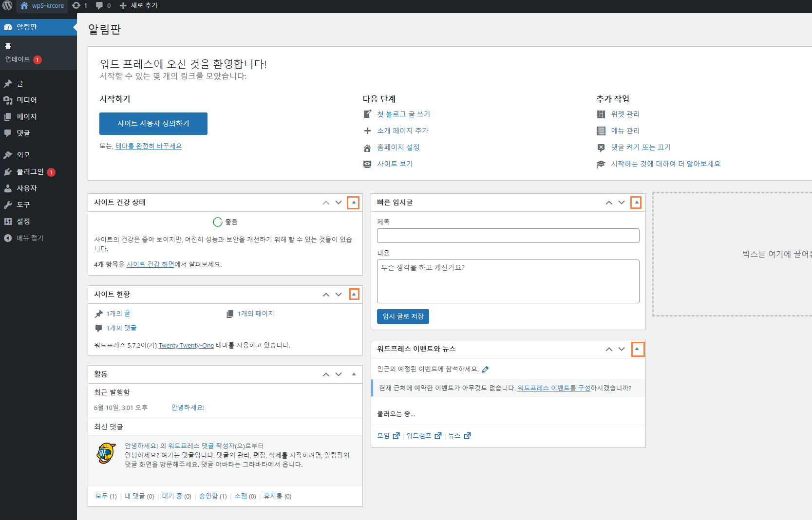Filter comments by 승인함 (1)
The width and height of the screenshot is (812, 520).
coord(213,496)
